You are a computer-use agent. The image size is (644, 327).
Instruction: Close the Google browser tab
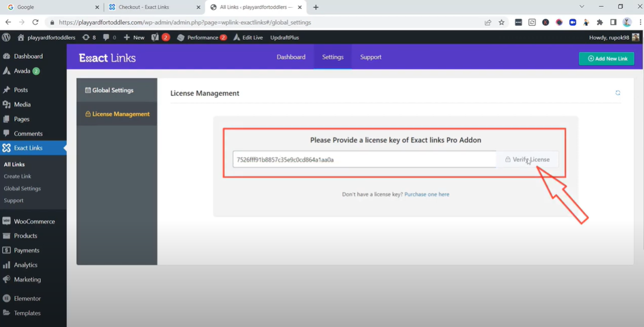pos(97,7)
